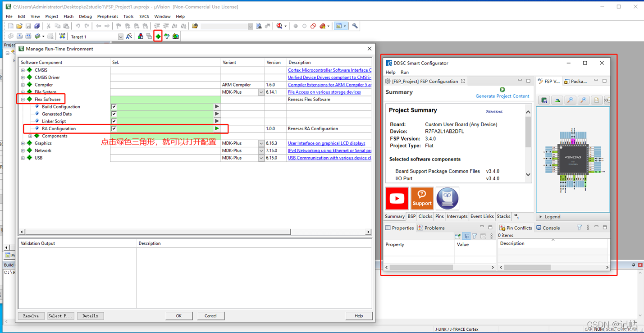Expand the CMSIS Driver tree node
Screen dimensions: 644x333
pyautogui.click(x=23, y=78)
